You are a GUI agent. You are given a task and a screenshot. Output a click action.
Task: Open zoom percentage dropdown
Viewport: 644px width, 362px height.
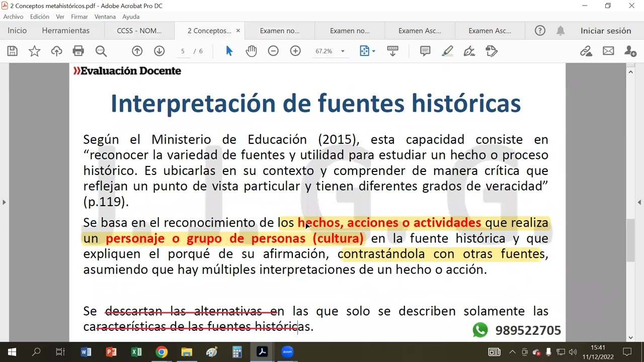click(343, 51)
